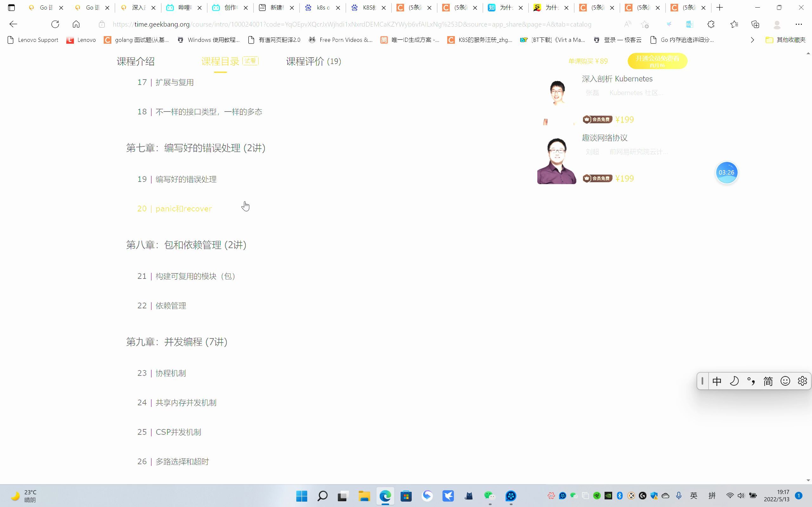Open browser extensions puzzle icon
The width and height of the screenshot is (812, 507).
coord(711,24)
